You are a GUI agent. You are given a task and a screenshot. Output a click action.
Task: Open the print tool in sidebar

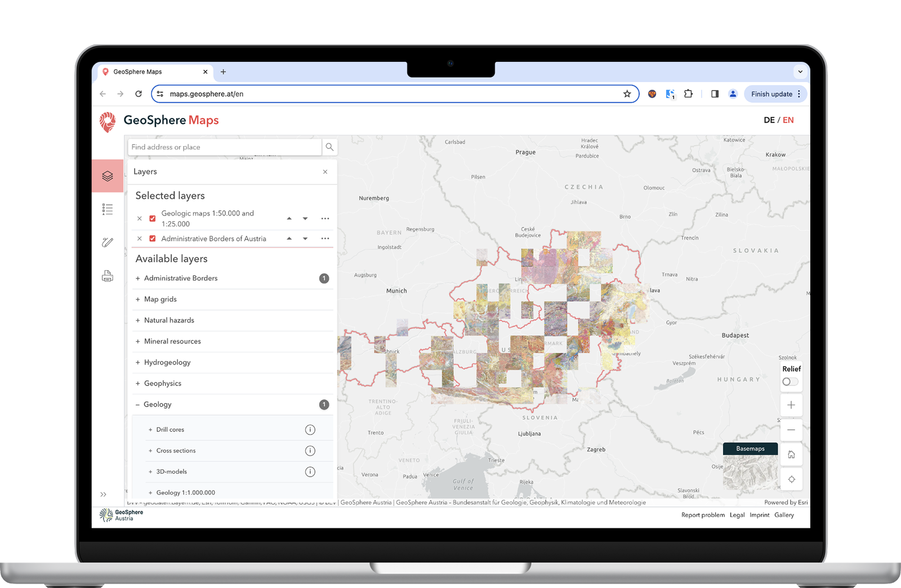pyautogui.click(x=108, y=276)
